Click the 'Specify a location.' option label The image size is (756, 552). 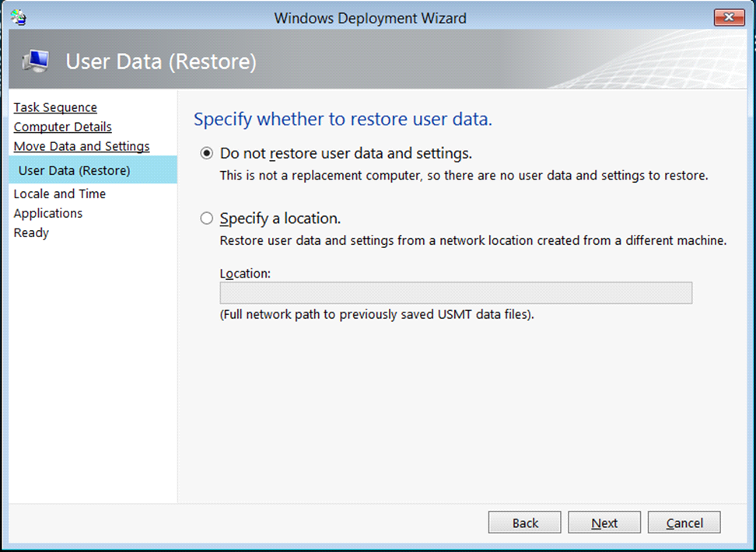point(280,218)
